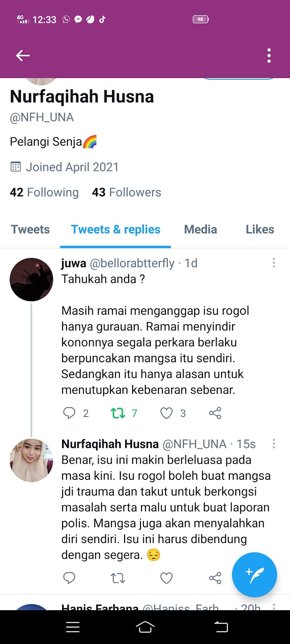Compose a new tweet with floating button

coord(255,574)
